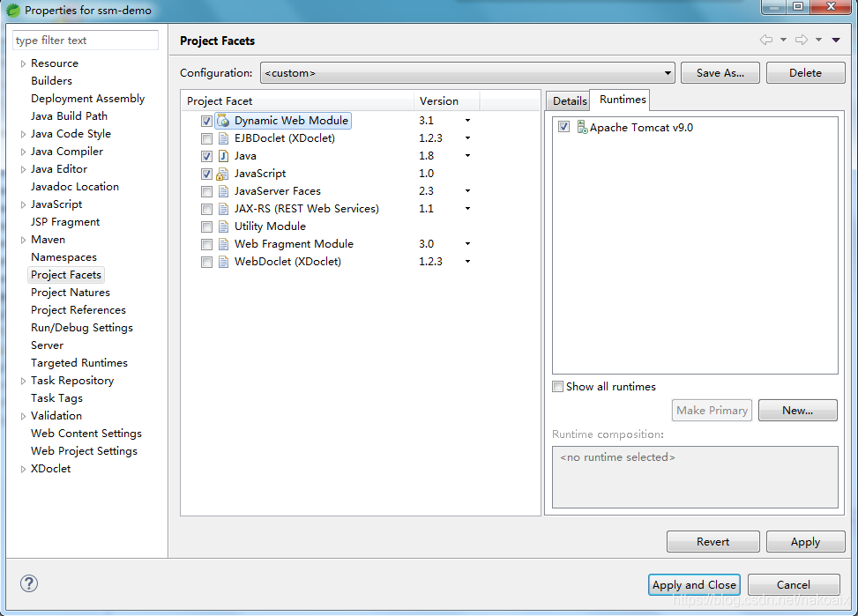This screenshot has height=616, width=858.
Task: Open Java version 1.8 dropdown
Action: (468, 155)
